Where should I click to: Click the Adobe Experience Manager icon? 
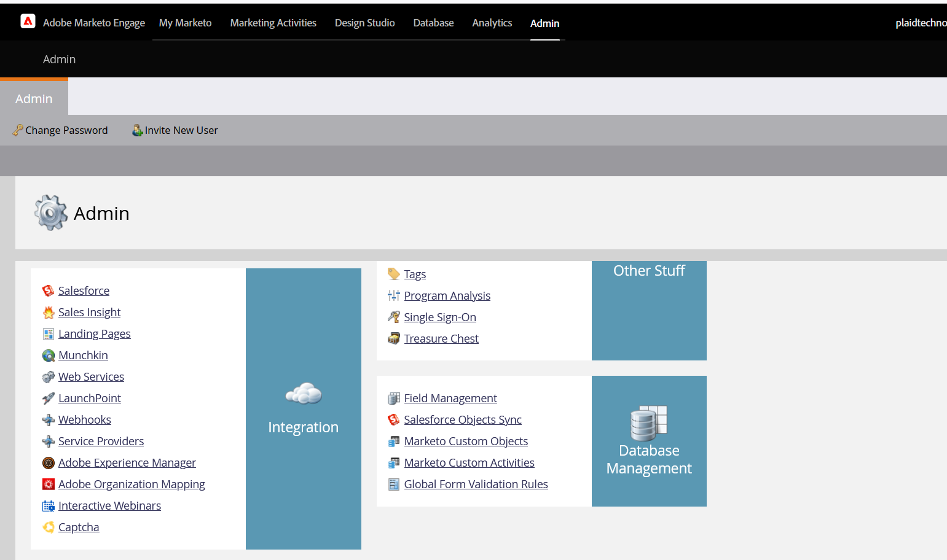point(49,462)
